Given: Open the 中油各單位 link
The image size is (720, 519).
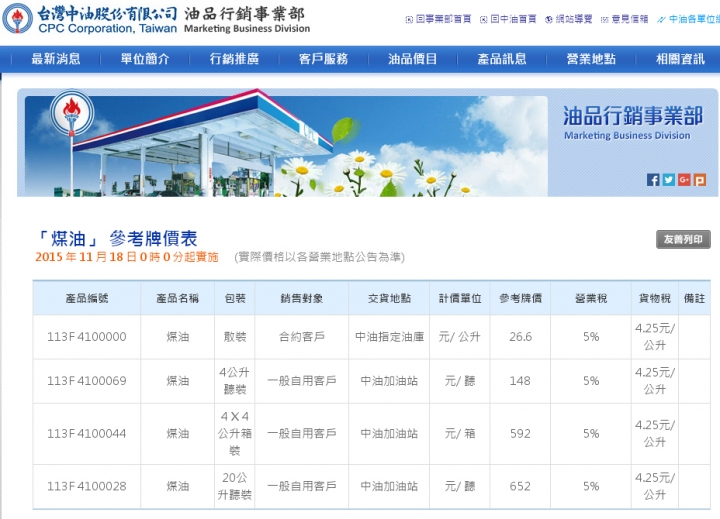Looking at the screenshot, I should point(688,19).
